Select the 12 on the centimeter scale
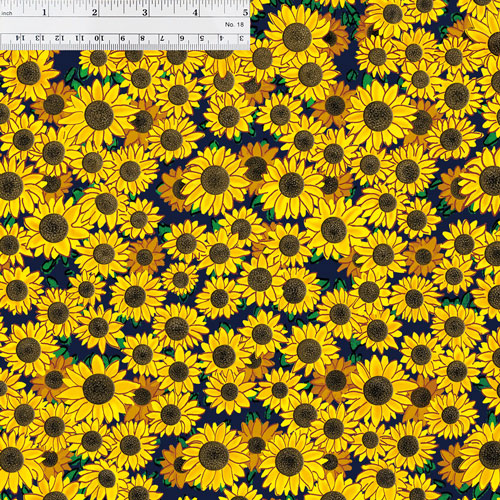 60,38
